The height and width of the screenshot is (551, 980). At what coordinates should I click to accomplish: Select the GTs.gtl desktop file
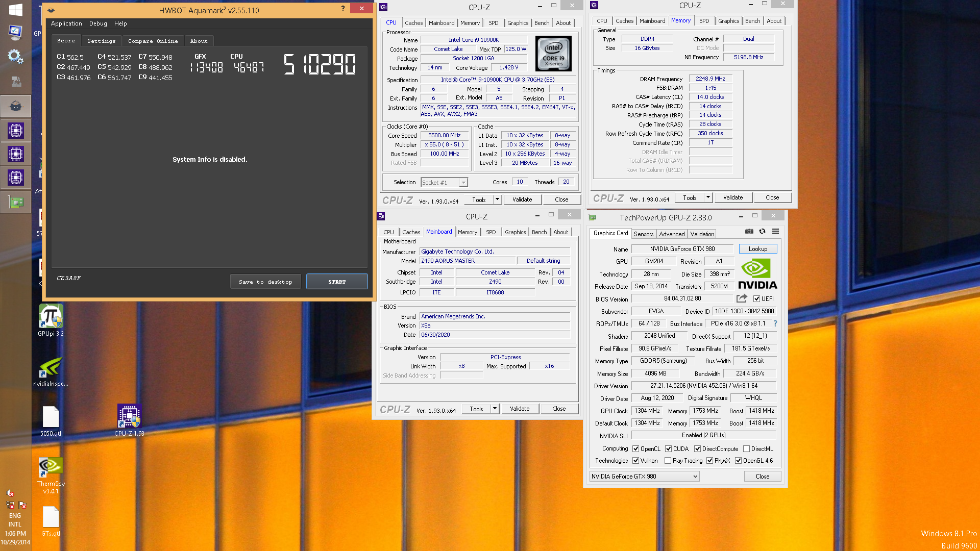[51, 521]
